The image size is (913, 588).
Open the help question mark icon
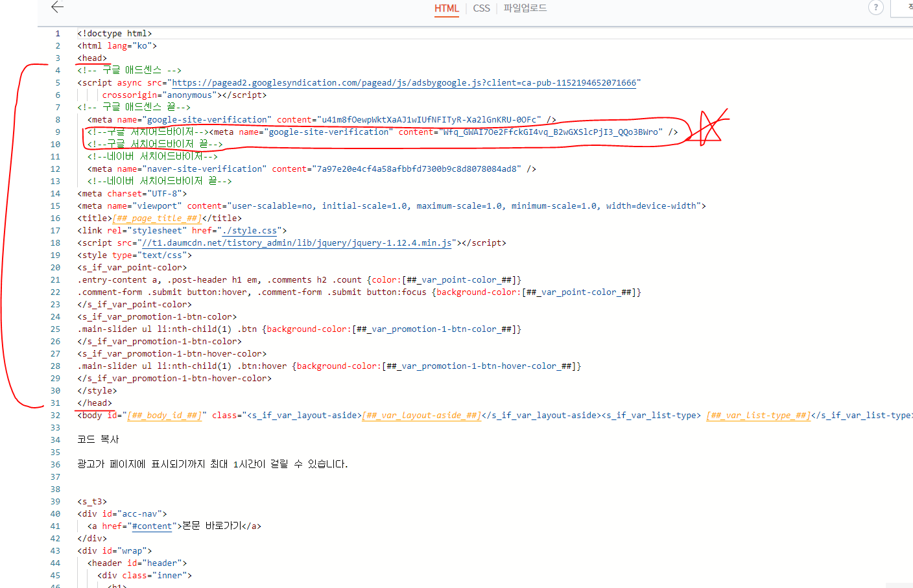(876, 8)
